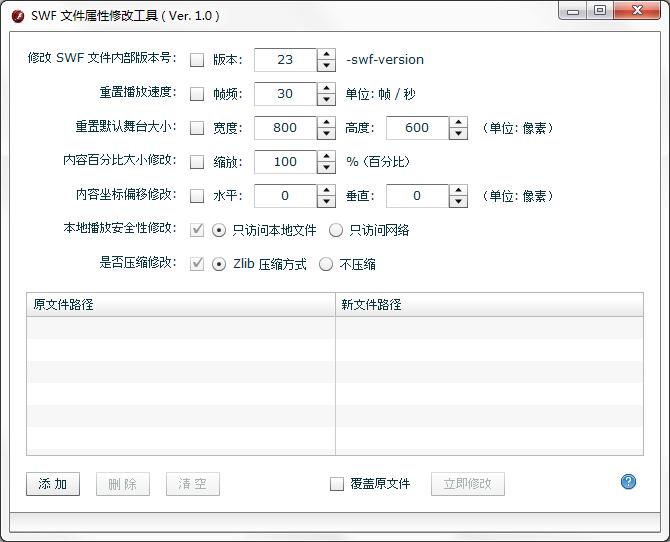Click the 立即修改 modify now button
Screen dimensions: 670x542
click(468, 484)
